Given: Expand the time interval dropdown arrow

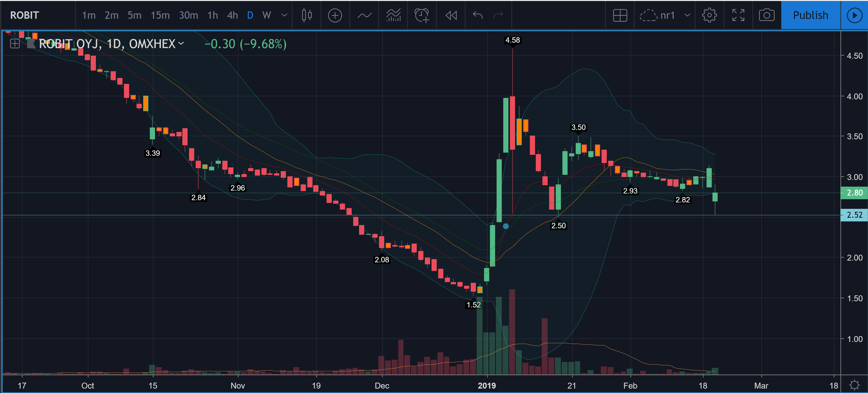Looking at the screenshot, I should pyautogui.click(x=284, y=15).
